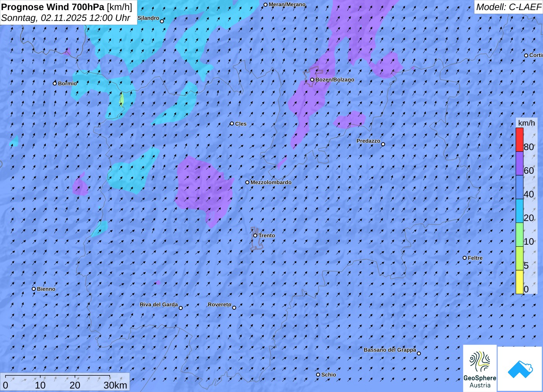Click the blue house-and-cloud logo icon
Image resolution: width=543 pixels, height=392 pixels.
point(520,369)
